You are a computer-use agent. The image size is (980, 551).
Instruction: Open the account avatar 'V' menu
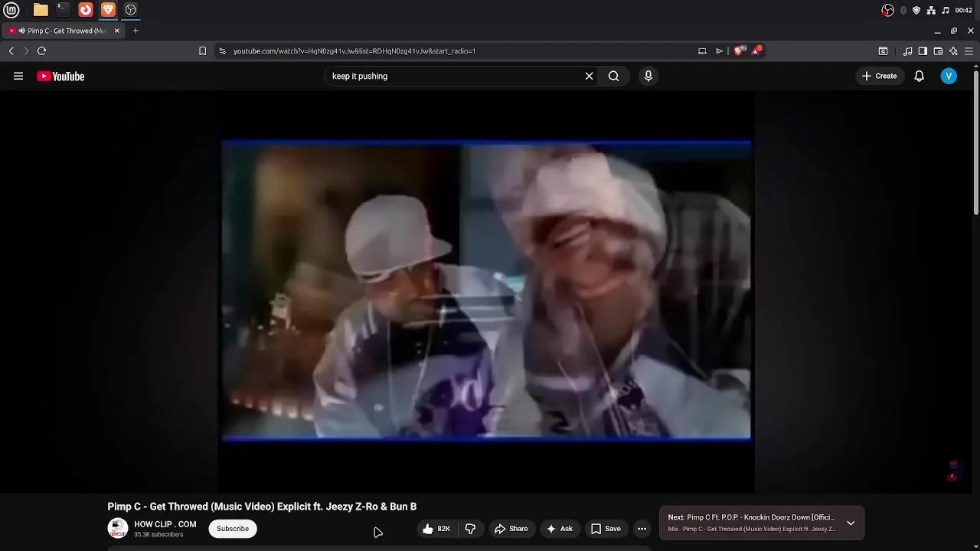click(x=949, y=76)
